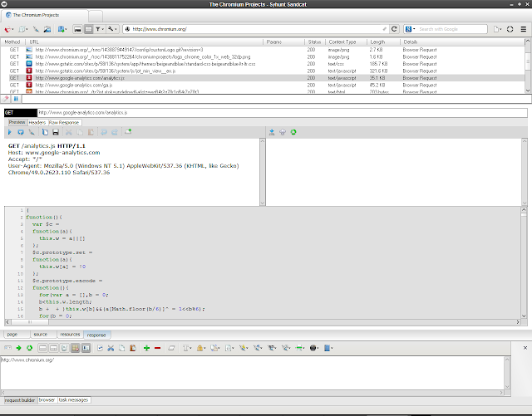This screenshot has width=532, height=416.
Task: Open the printer dropdown in request builder toolbar
Action: pyautogui.click(x=300, y=348)
